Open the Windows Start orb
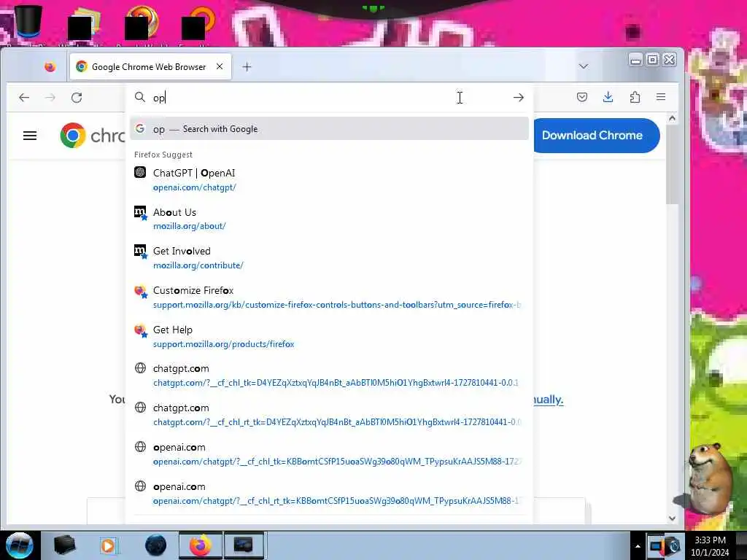 click(20, 545)
